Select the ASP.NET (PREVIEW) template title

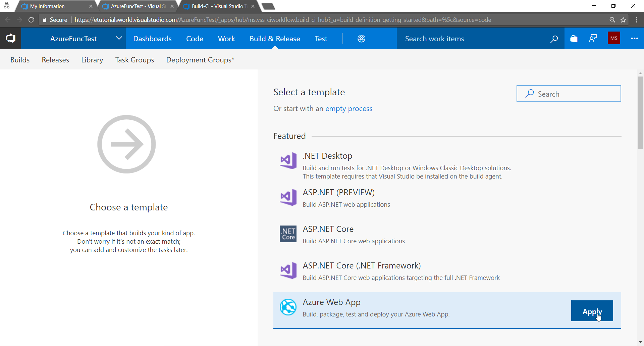[x=339, y=192]
